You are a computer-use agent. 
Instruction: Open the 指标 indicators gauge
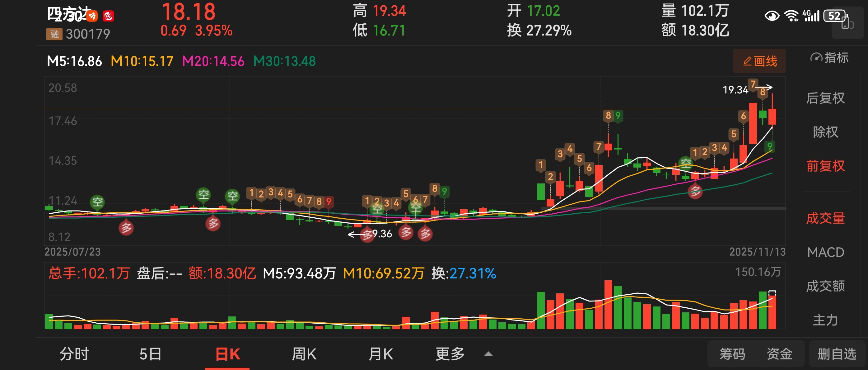(829, 58)
